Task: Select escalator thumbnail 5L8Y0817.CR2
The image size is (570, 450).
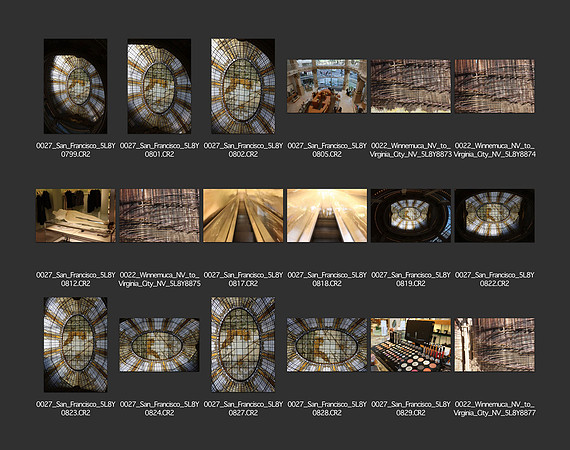Action: [243, 216]
